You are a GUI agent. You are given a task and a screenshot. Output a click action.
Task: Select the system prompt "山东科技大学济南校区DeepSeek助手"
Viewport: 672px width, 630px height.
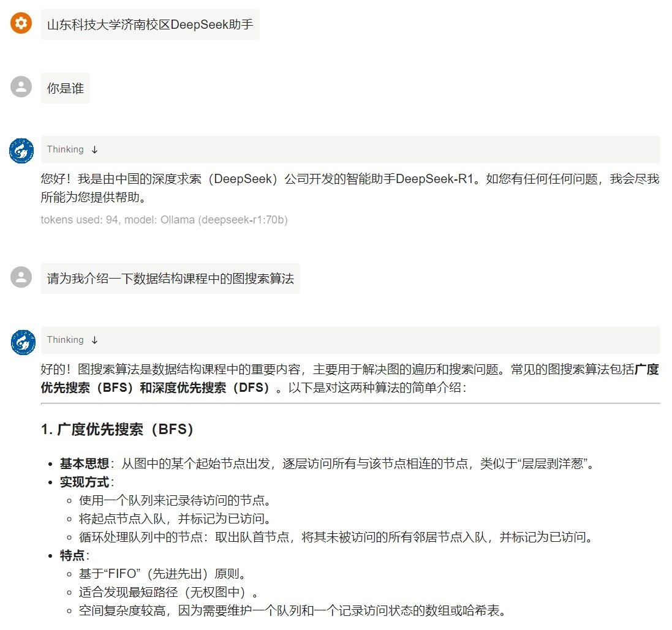pyautogui.click(x=150, y=24)
